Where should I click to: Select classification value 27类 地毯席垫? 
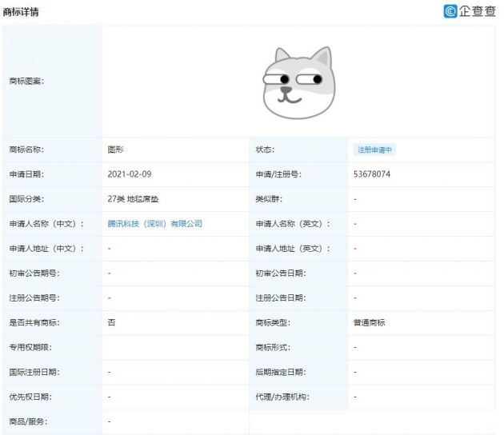tap(133, 199)
